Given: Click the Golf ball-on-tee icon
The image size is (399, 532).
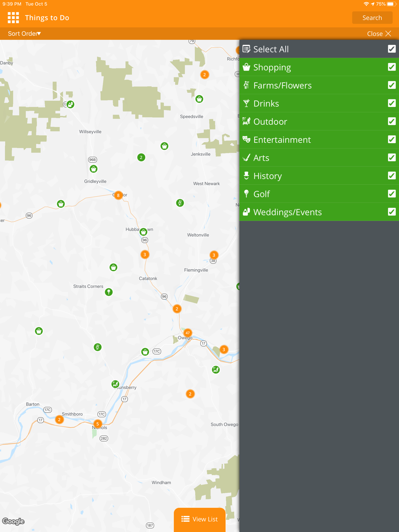Looking at the screenshot, I should click(246, 194).
